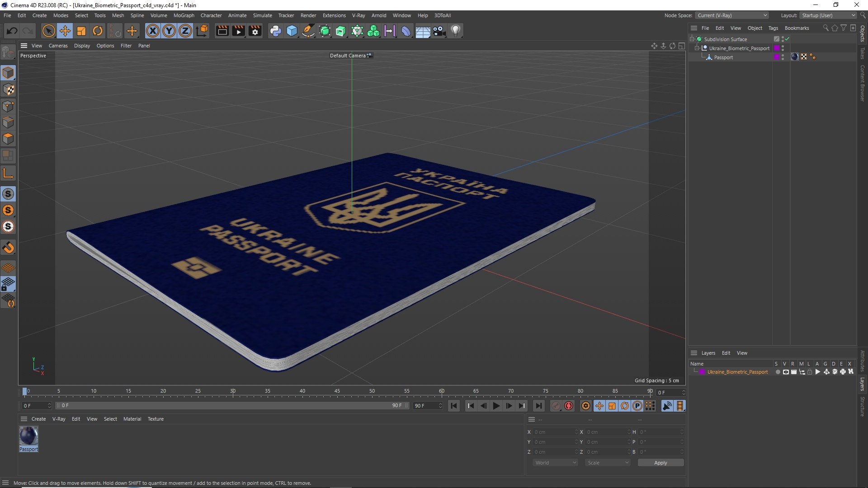Image resolution: width=868 pixels, height=488 pixels.
Task: Open the Scale mode dropdown
Action: pos(608,463)
